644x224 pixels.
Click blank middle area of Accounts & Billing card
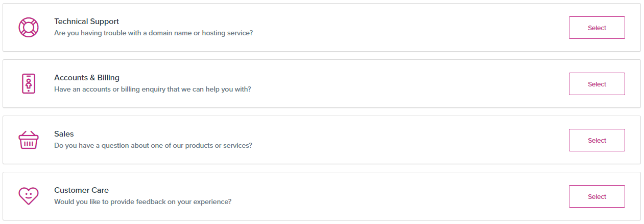[x=409, y=84]
